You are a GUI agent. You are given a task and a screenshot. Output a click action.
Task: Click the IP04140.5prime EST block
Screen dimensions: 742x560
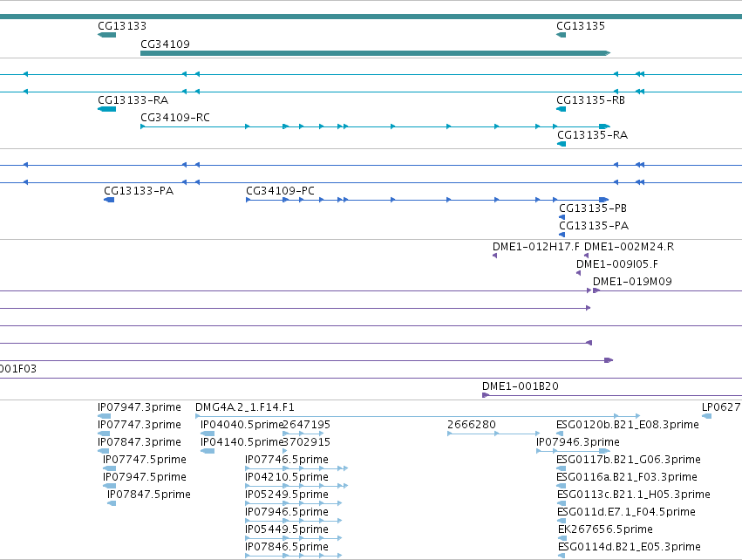tap(208, 451)
